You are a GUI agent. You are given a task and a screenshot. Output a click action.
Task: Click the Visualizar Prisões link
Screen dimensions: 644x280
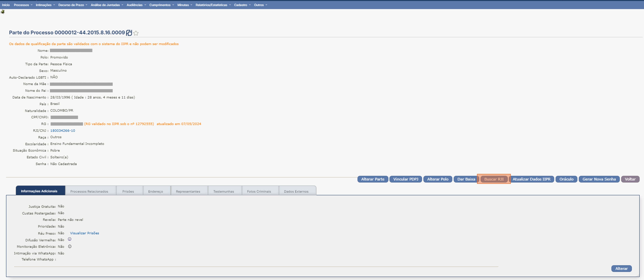tap(84, 233)
